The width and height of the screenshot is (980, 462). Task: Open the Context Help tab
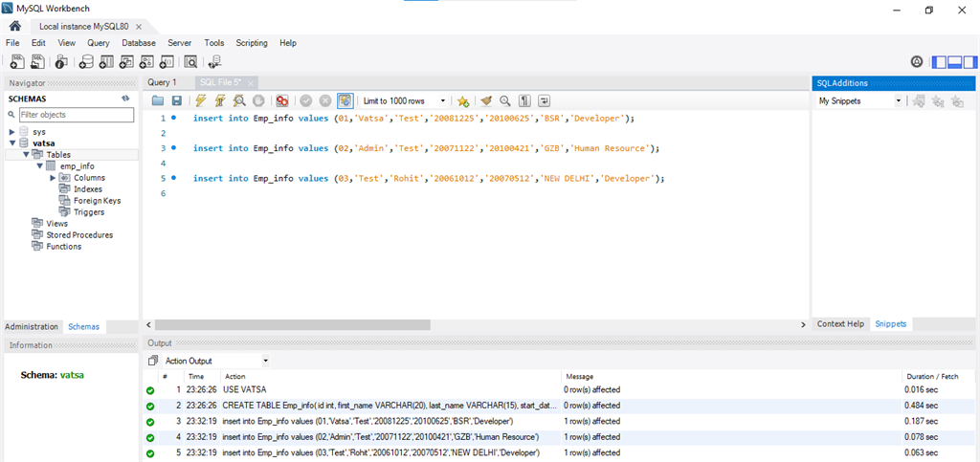coord(840,323)
